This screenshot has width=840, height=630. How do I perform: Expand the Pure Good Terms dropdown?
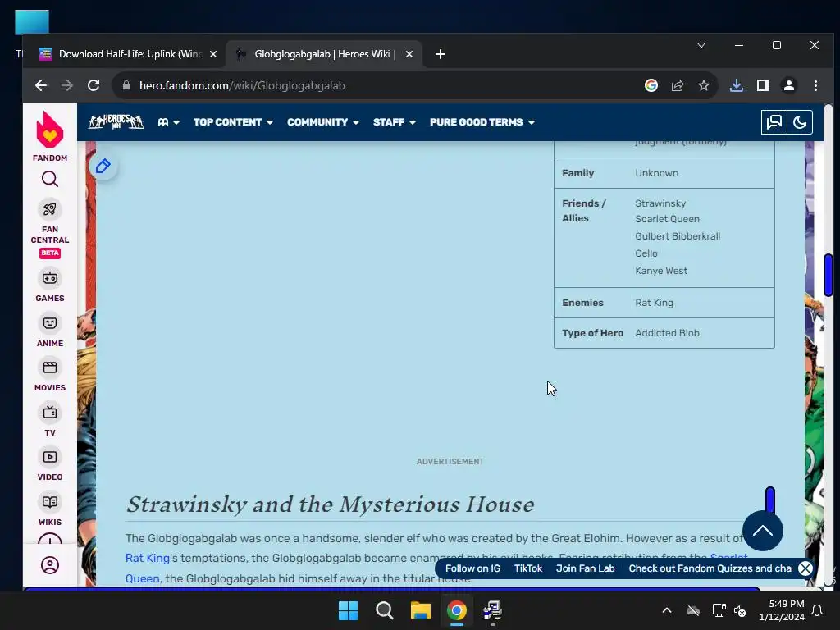point(482,122)
